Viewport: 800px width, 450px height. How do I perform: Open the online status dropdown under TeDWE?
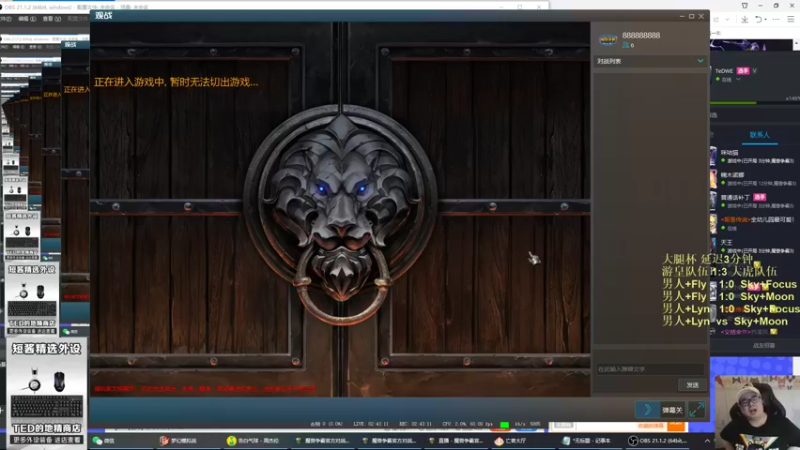738,80
